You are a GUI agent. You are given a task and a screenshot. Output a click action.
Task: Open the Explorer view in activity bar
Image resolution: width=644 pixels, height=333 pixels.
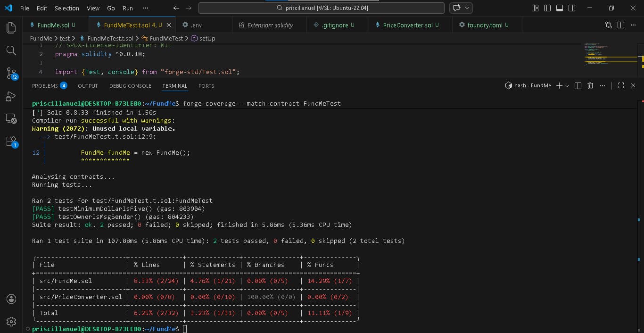pyautogui.click(x=11, y=28)
